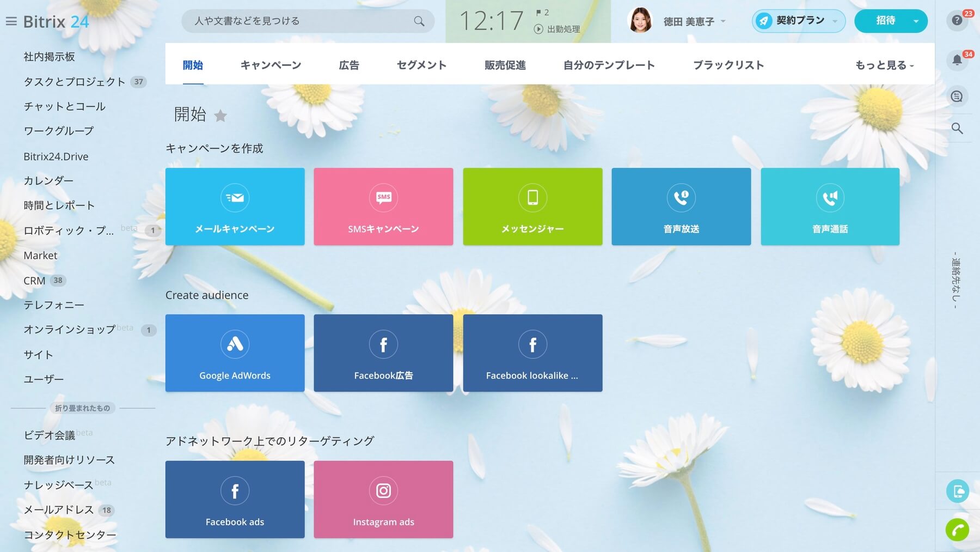Open テレフォニー in the left menu
Screen dimensions: 980x552
click(x=53, y=305)
